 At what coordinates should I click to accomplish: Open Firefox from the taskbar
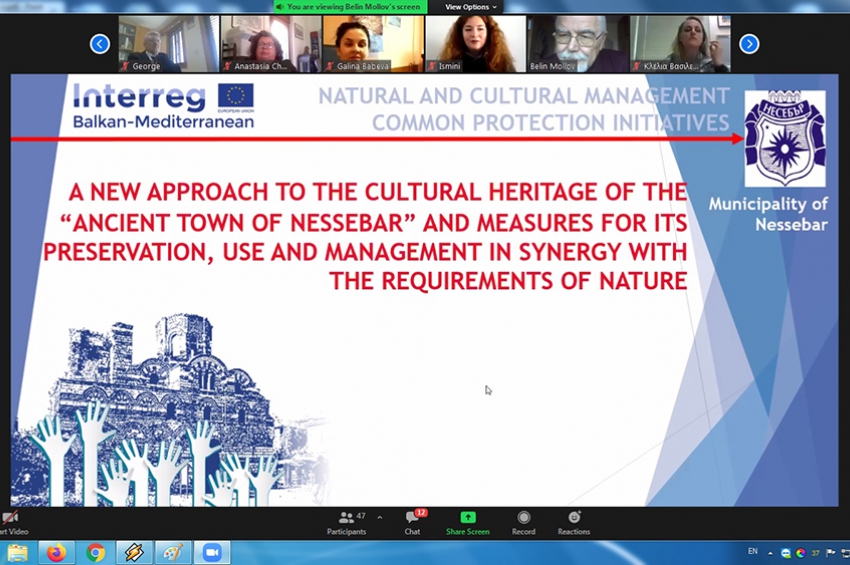56,552
